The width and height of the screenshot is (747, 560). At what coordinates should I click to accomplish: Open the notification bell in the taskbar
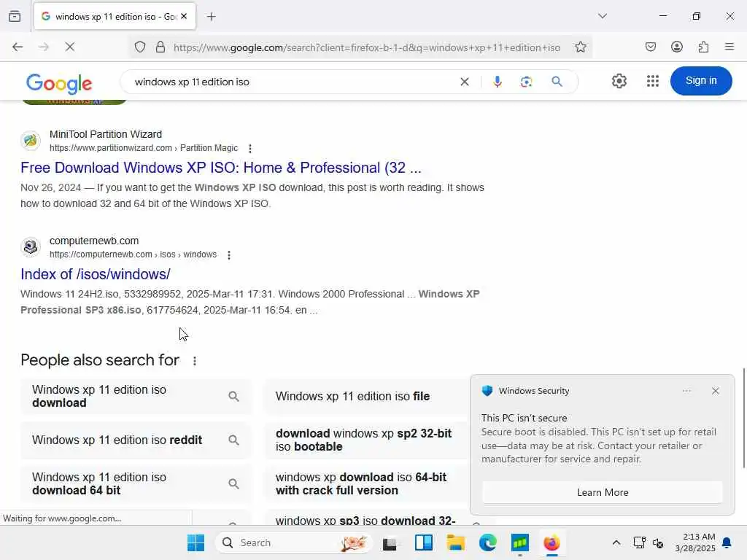(x=727, y=542)
